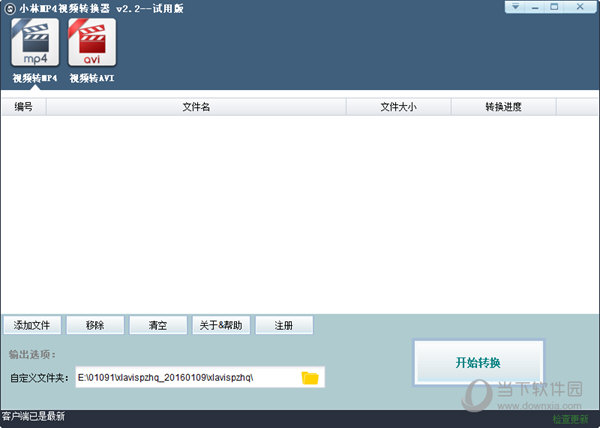Image resolution: width=600 pixels, height=428 pixels.
Task: Click the 客户端已是最新 status text
Action: (x=33, y=416)
